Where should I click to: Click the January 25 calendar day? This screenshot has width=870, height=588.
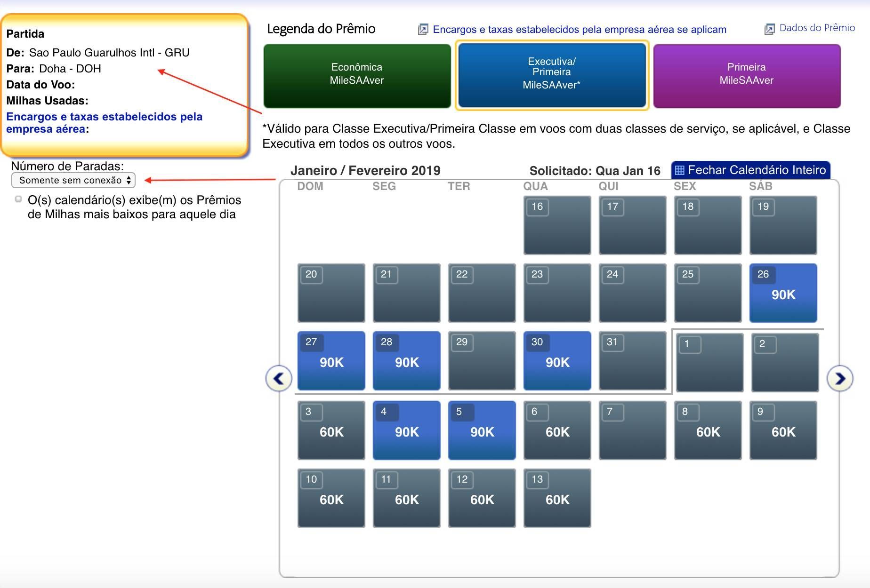(708, 293)
